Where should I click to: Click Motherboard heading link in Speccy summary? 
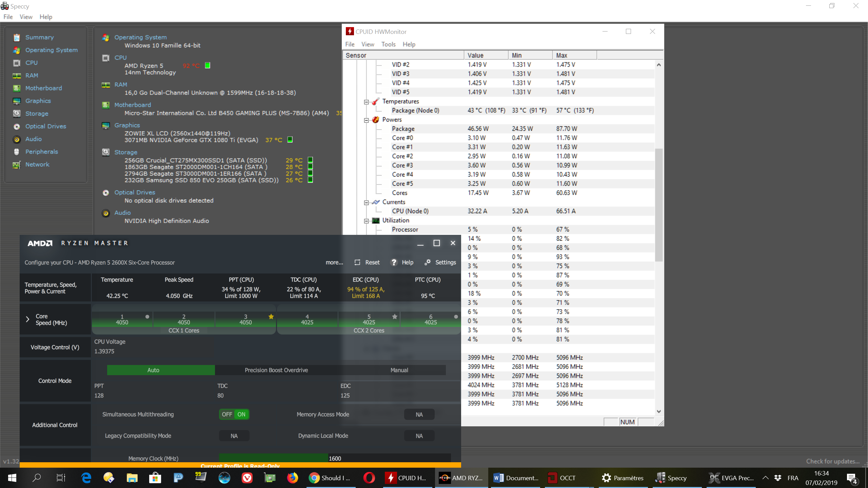[x=133, y=105]
